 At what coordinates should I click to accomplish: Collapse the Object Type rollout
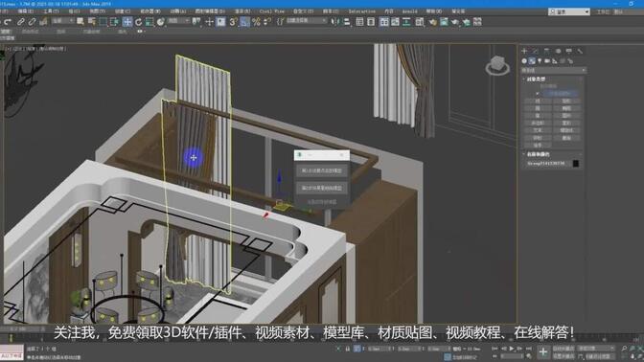(536, 79)
